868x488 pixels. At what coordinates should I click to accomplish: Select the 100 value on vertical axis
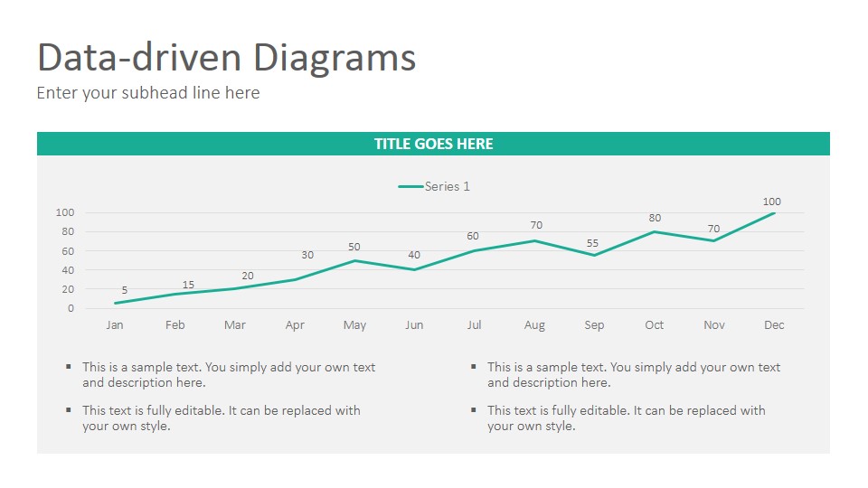pos(65,212)
